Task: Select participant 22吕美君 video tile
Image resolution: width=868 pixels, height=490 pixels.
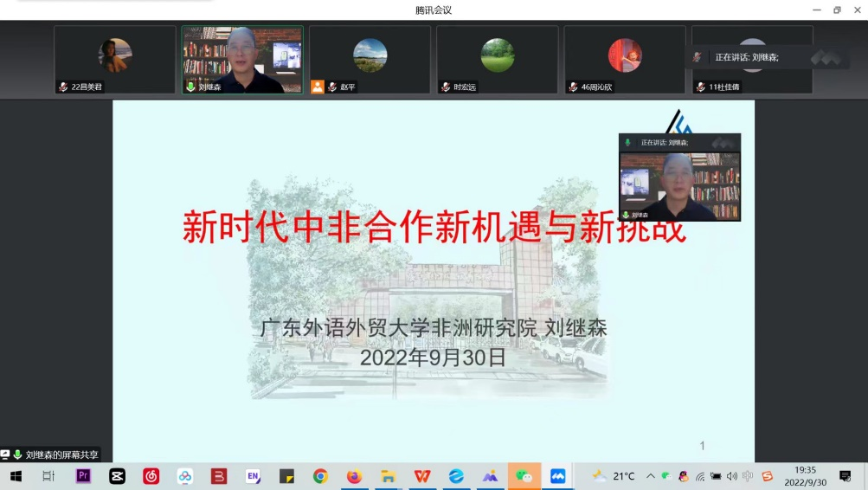Action: [x=115, y=59]
